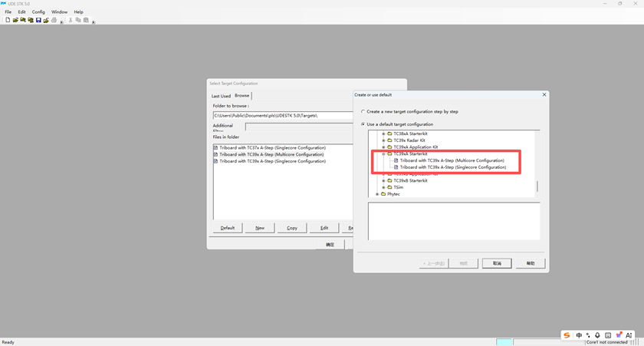Viewport: 644px width, 346px height.
Task: Switch to the Browse tab
Action: 242,95
